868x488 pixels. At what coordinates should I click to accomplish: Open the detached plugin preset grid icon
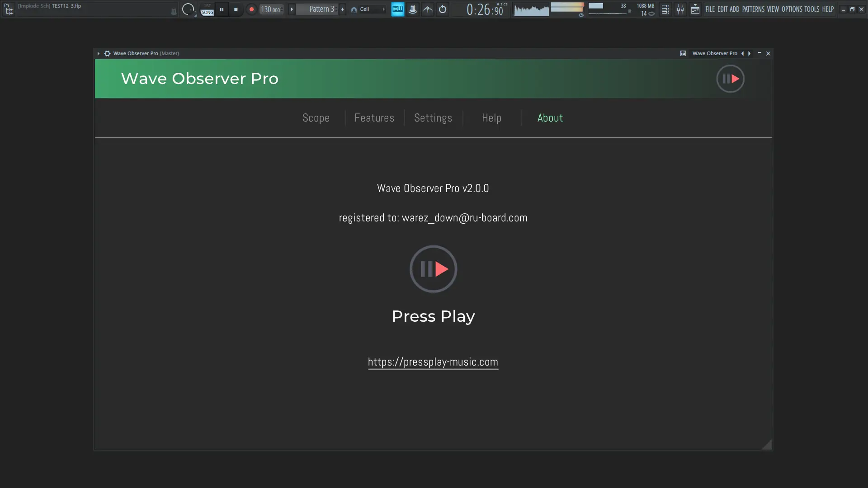pyautogui.click(x=683, y=53)
